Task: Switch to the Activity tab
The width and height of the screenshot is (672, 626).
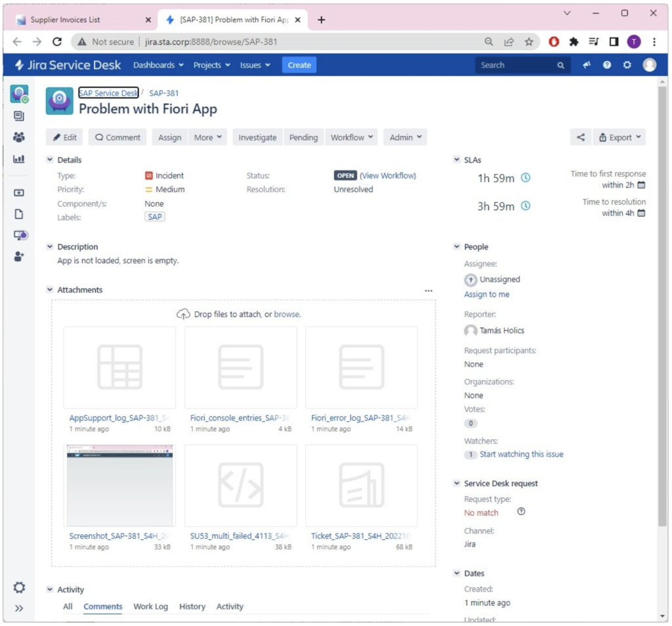Action: [230, 606]
